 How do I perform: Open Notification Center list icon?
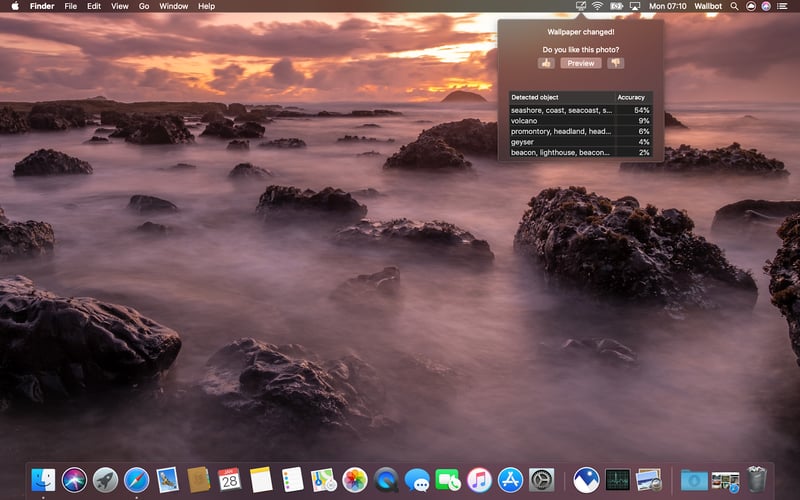[782, 6]
